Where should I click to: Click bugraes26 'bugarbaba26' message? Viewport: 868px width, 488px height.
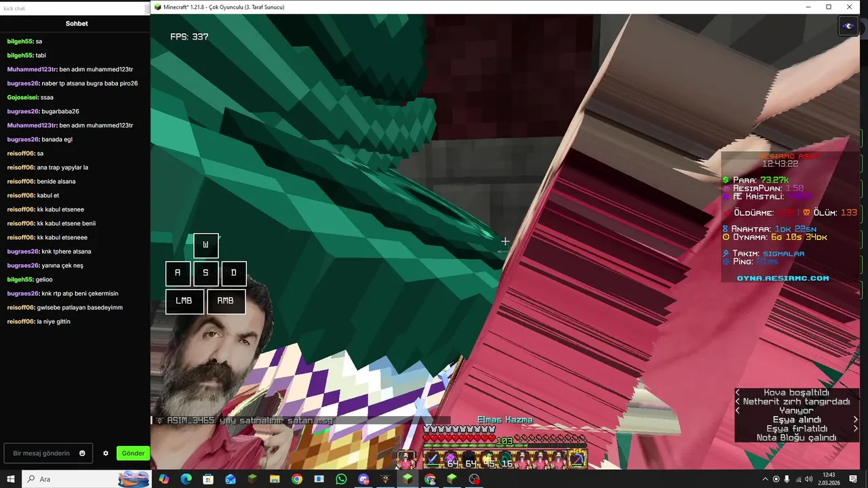(43, 111)
